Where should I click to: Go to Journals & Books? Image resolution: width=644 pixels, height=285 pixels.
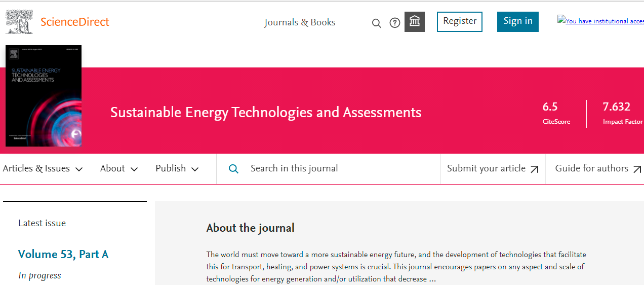pos(300,22)
